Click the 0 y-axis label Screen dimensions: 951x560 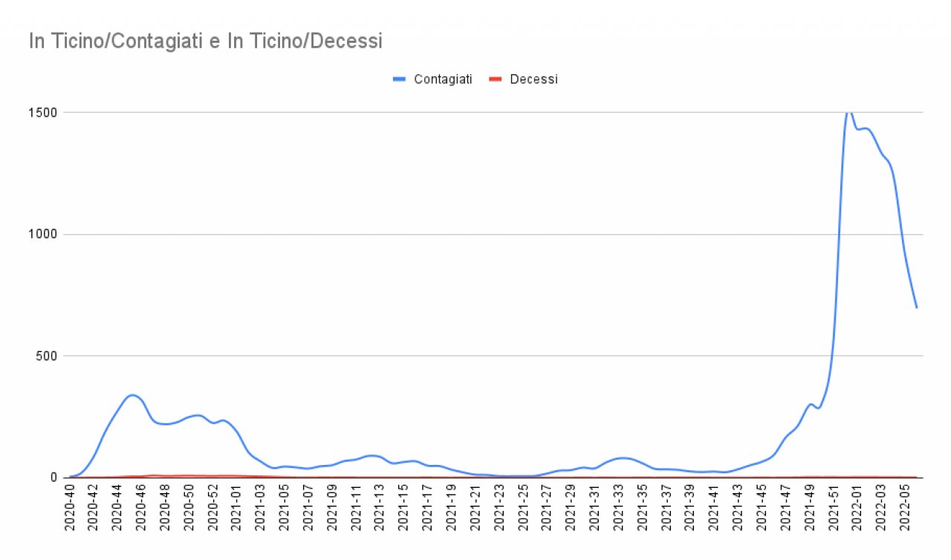(53, 478)
